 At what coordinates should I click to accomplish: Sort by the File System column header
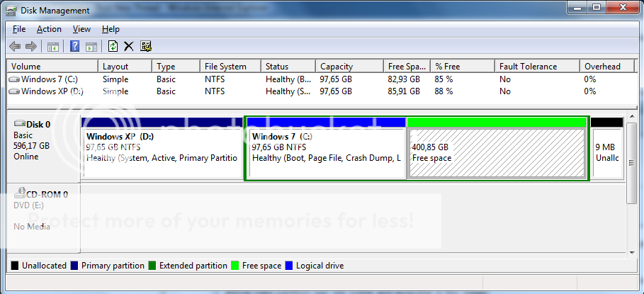[x=225, y=67]
